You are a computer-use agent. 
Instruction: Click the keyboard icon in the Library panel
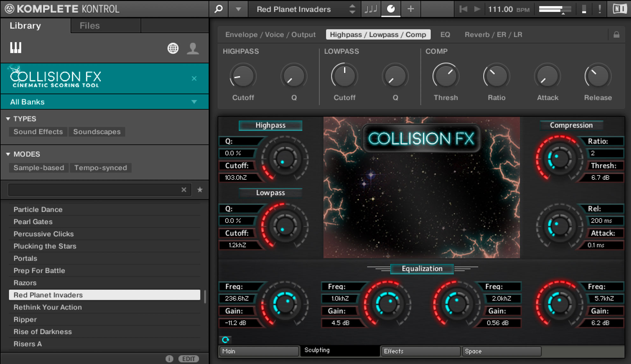pos(15,48)
